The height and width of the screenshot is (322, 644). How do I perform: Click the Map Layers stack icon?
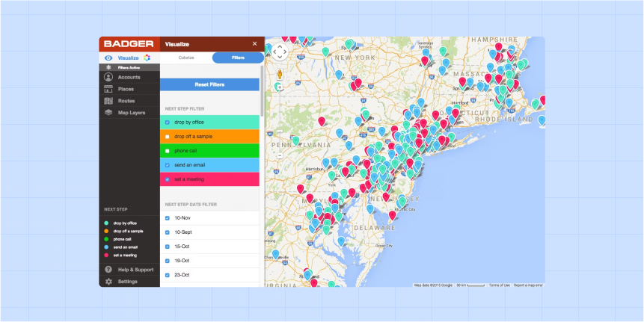tap(108, 112)
